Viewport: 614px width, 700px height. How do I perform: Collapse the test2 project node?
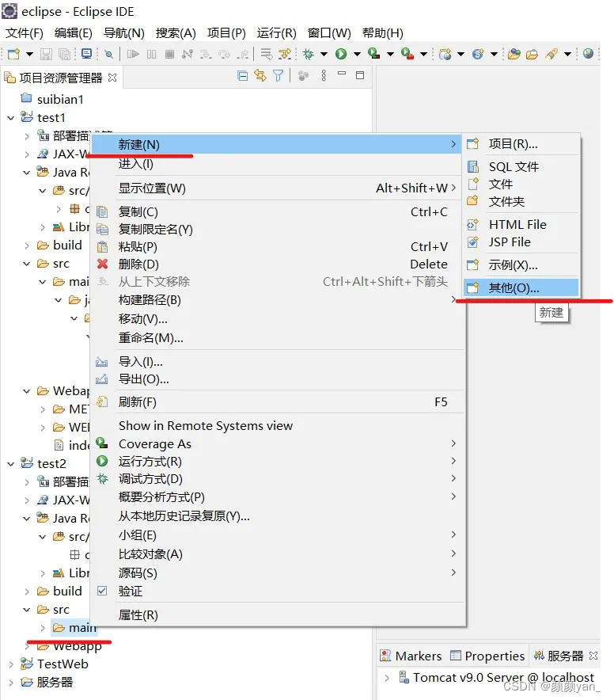[x=11, y=464]
